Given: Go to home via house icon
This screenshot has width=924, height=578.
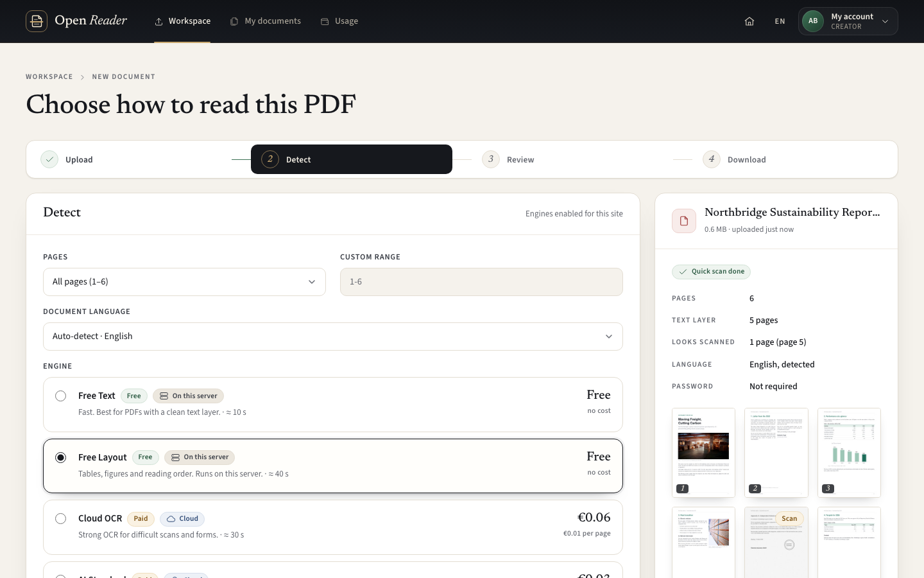Looking at the screenshot, I should [x=749, y=21].
